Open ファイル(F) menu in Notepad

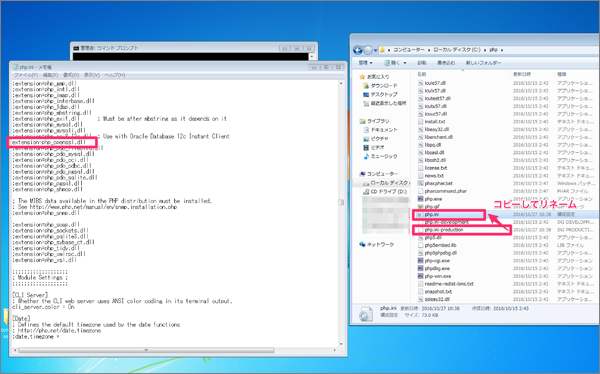(x=26, y=75)
